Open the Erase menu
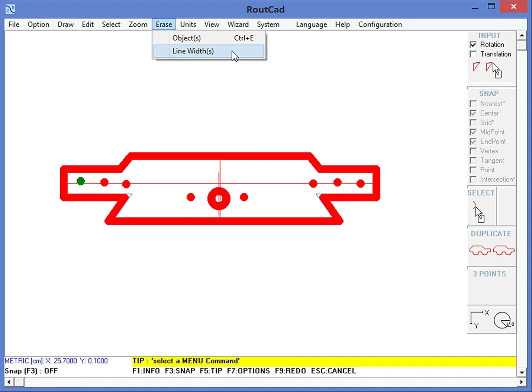 click(164, 24)
